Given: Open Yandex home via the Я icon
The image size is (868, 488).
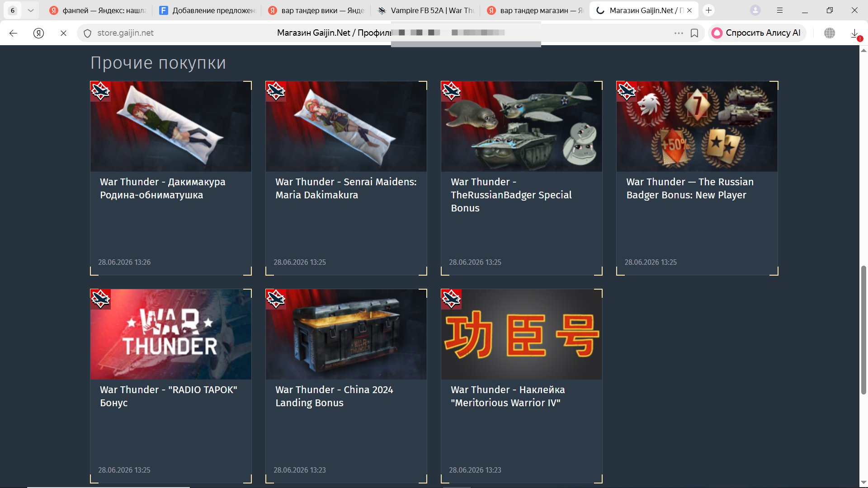Looking at the screenshot, I should pos(38,33).
